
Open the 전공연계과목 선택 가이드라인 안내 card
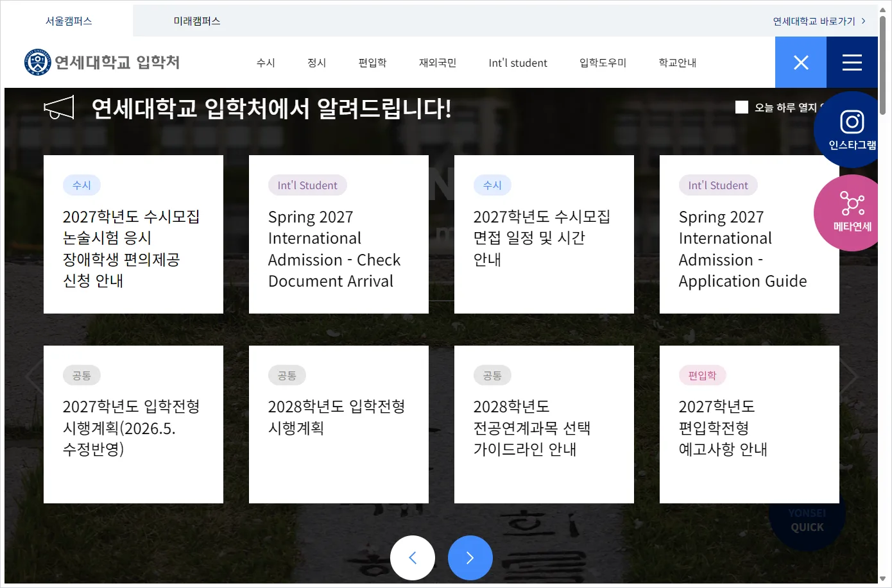click(x=544, y=424)
